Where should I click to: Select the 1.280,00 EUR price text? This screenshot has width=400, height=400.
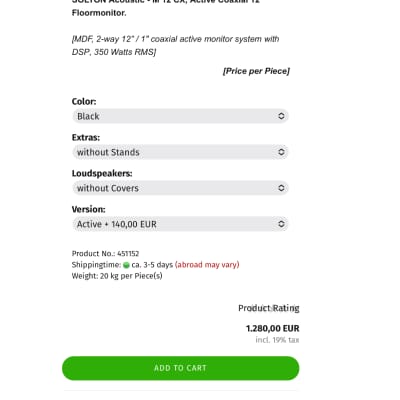[x=273, y=329]
